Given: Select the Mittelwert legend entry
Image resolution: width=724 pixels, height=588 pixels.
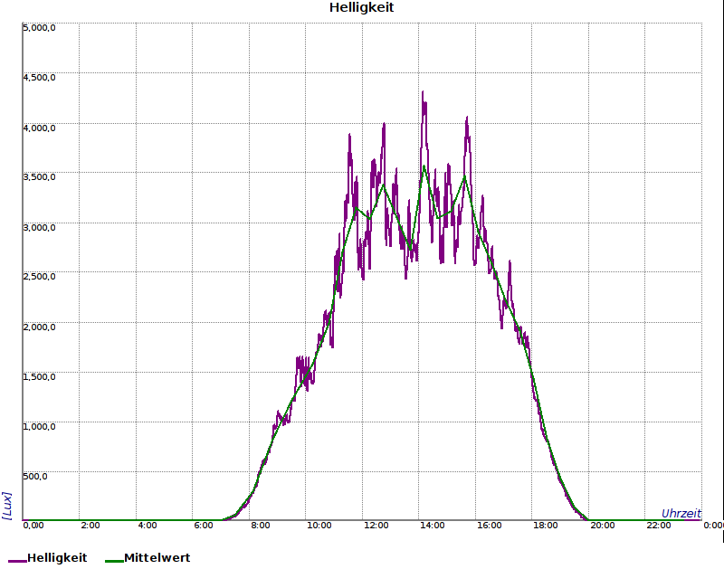Looking at the screenshot, I should [x=148, y=558].
